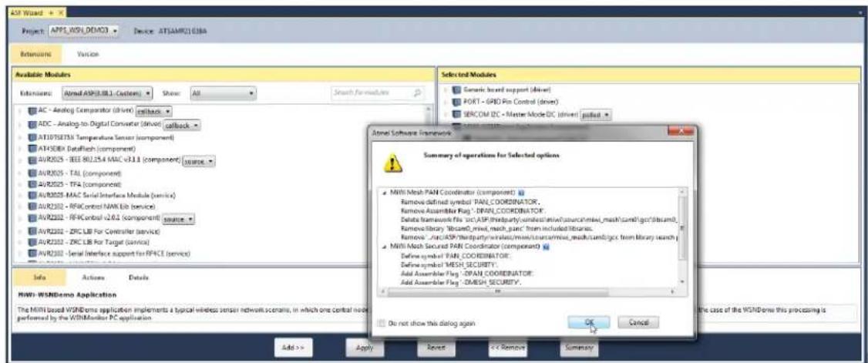Select 'Add Assembler Flag -DMESH_SECURITY' line
868x363 pixels.
coord(461,283)
